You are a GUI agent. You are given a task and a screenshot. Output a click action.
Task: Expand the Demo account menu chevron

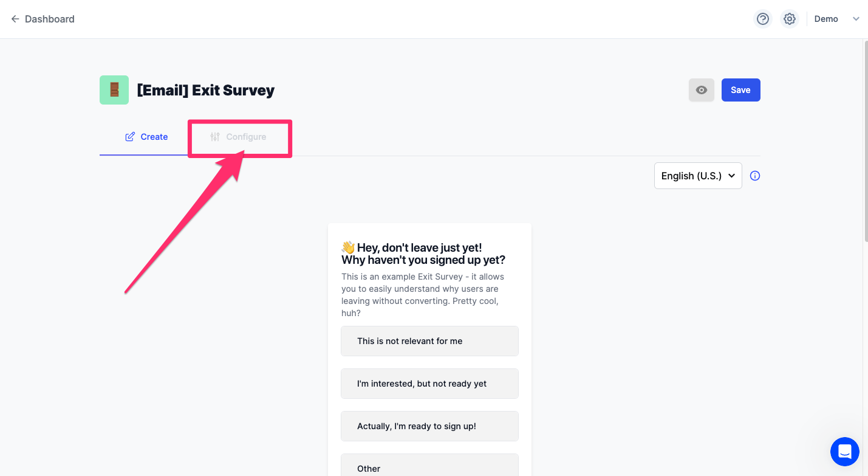pyautogui.click(x=856, y=19)
